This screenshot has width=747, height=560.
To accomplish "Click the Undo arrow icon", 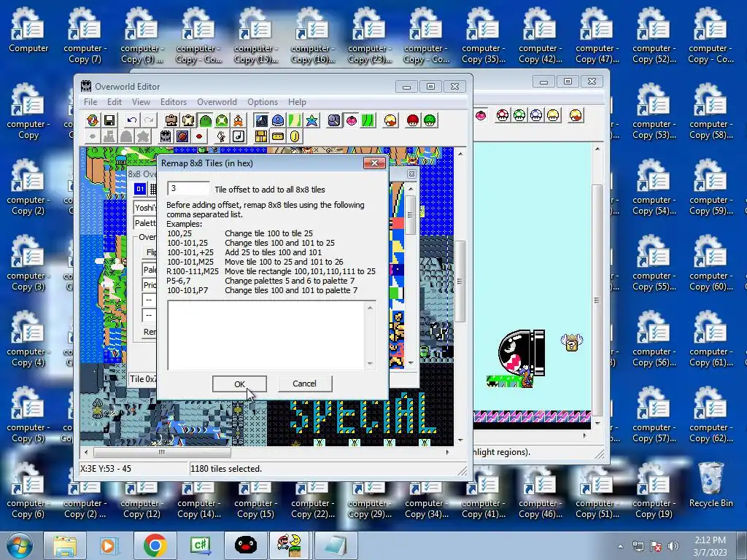I will (x=132, y=120).
